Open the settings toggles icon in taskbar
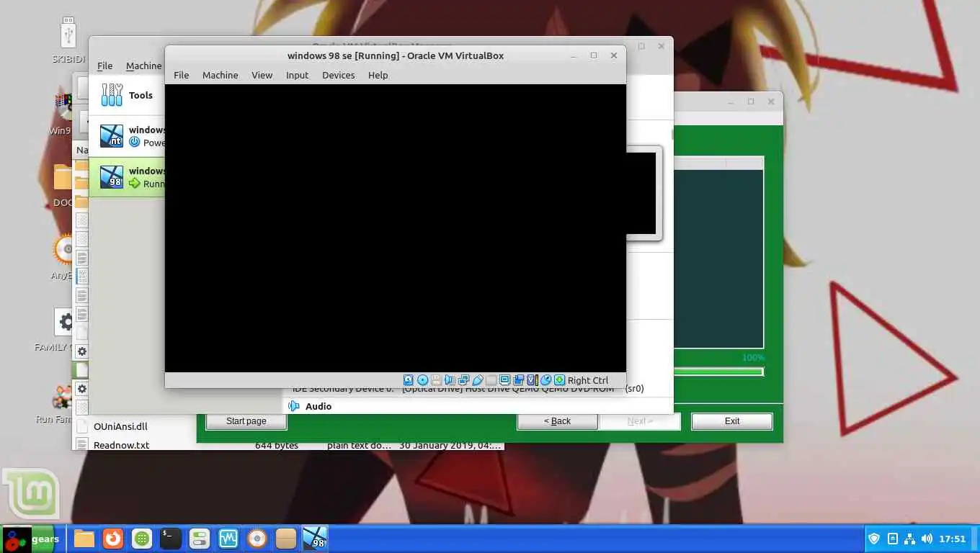Image resolution: width=980 pixels, height=553 pixels. click(x=200, y=538)
